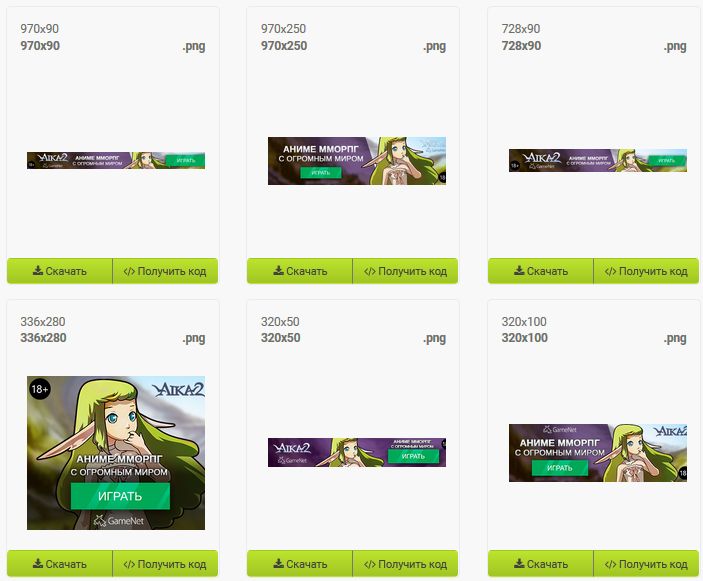Get embed code for 336x280 banner
This screenshot has height=581, width=703.
click(165, 564)
